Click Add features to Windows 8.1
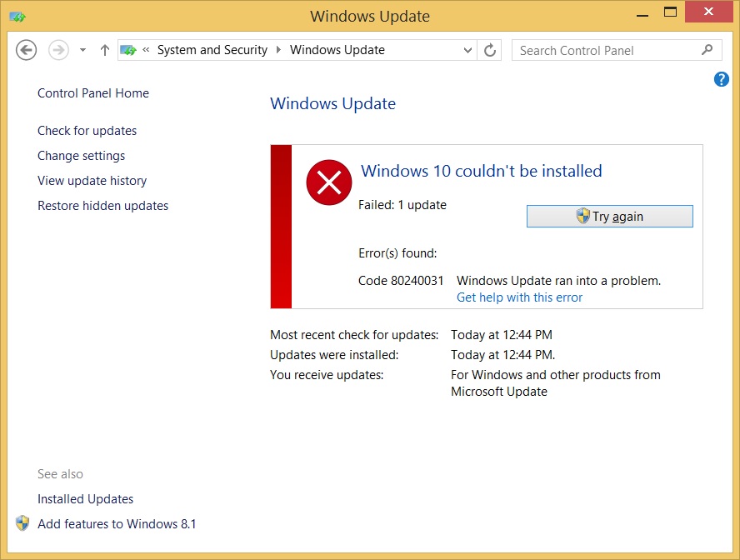Screen dimensions: 740x560 (117, 524)
